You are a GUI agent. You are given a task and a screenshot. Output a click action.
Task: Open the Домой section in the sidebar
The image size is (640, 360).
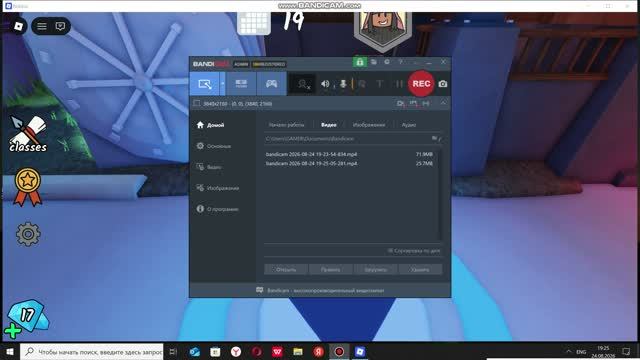click(x=210, y=125)
